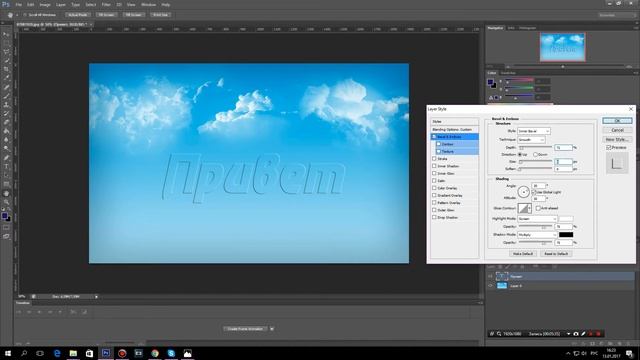The height and width of the screenshot is (360, 640).
Task: Open the Image menu
Action: (x=45, y=4)
